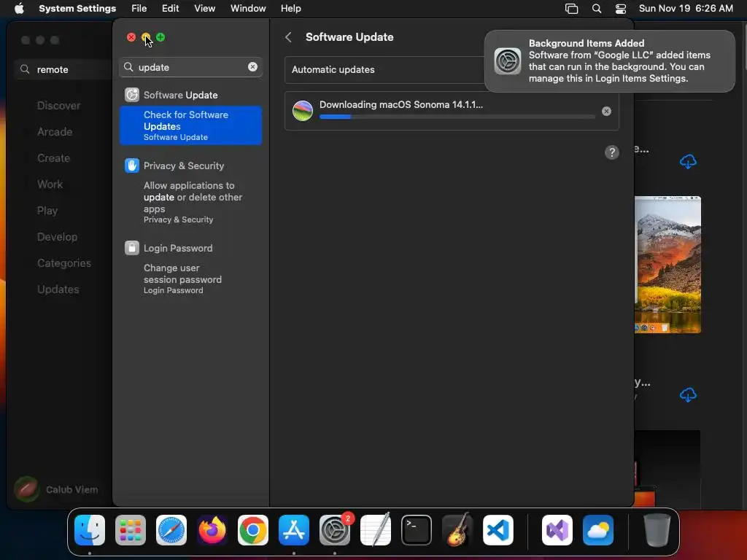
Task: Click the first App Store cloud download icon
Action: (x=688, y=161)
